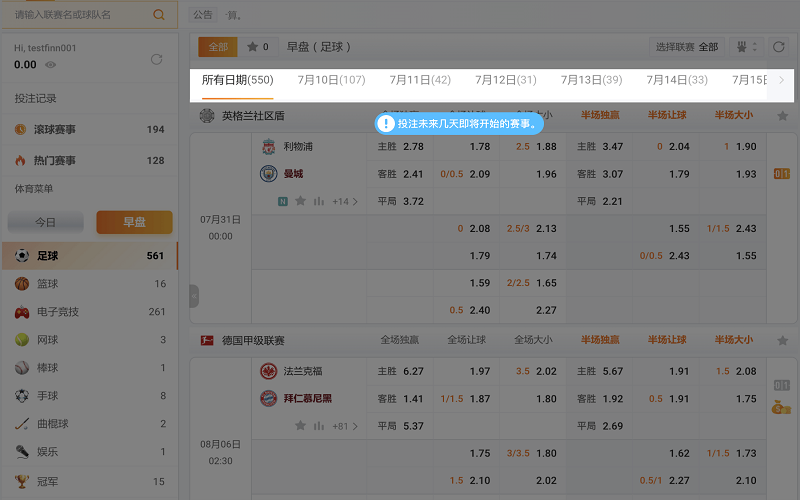The height and width of the screenshot is (500, 800).
Task: Favorite the 德国甲级联赛 league
Action: pyautogui.click(x=783, y=341)
